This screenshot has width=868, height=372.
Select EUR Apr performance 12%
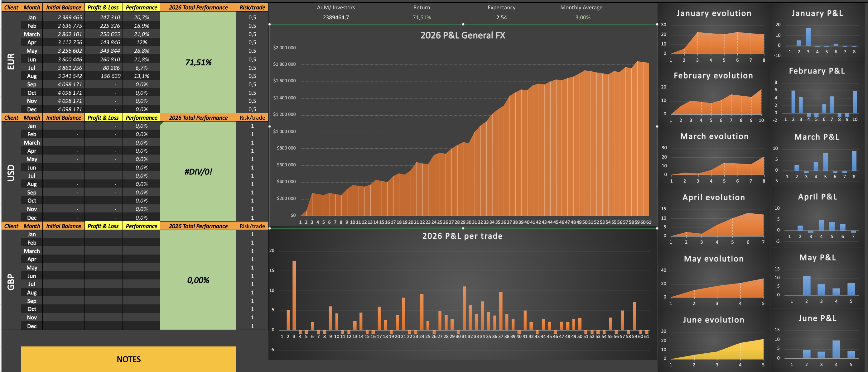pyautogui.click(x=142, y=42)
